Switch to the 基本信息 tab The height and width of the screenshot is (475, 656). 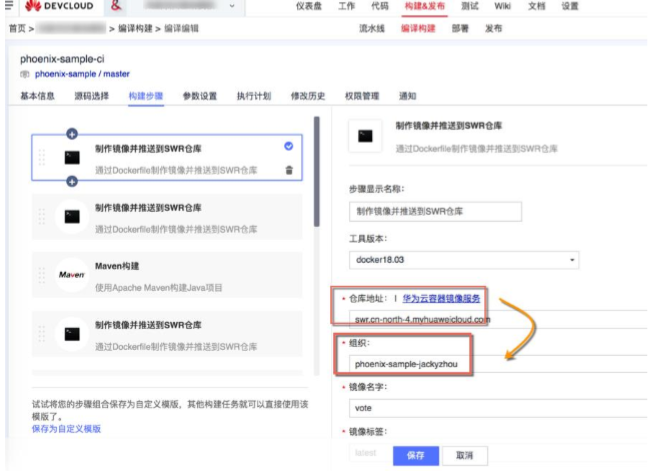point(37,96)
